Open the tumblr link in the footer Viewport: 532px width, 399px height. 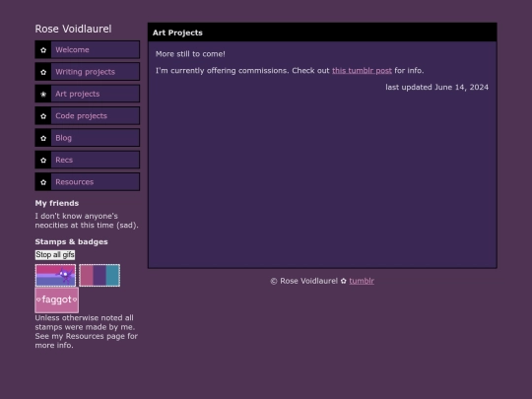362,281
